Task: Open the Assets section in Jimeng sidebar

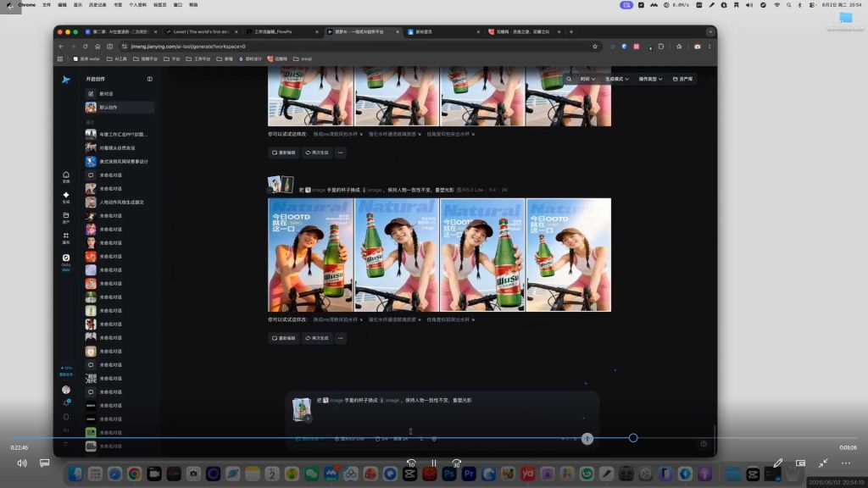Action: (x=66, y=218)
